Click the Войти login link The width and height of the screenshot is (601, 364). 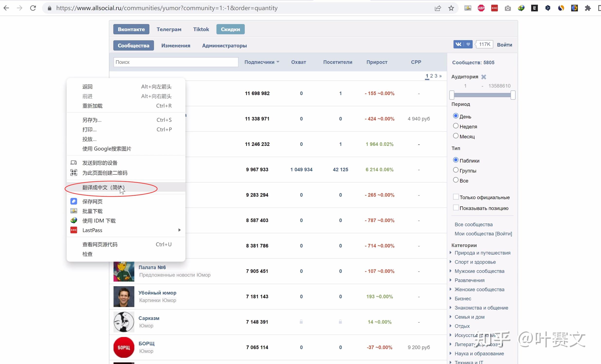point(504,44)
